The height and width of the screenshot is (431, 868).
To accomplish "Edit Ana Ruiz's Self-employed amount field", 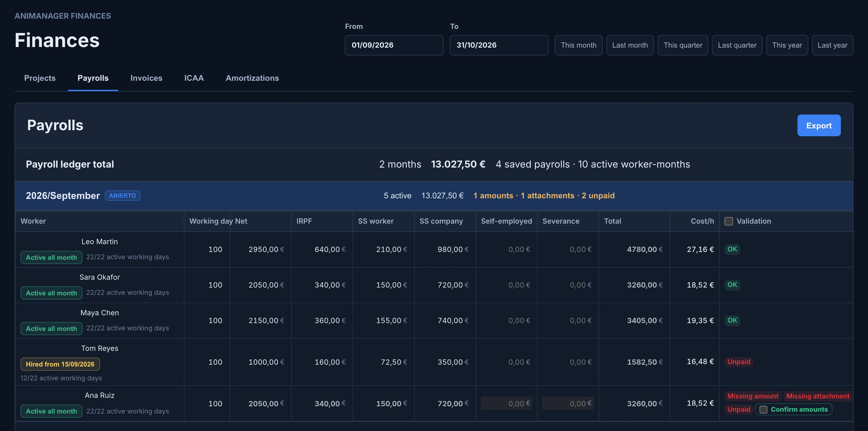I will 506,403.
